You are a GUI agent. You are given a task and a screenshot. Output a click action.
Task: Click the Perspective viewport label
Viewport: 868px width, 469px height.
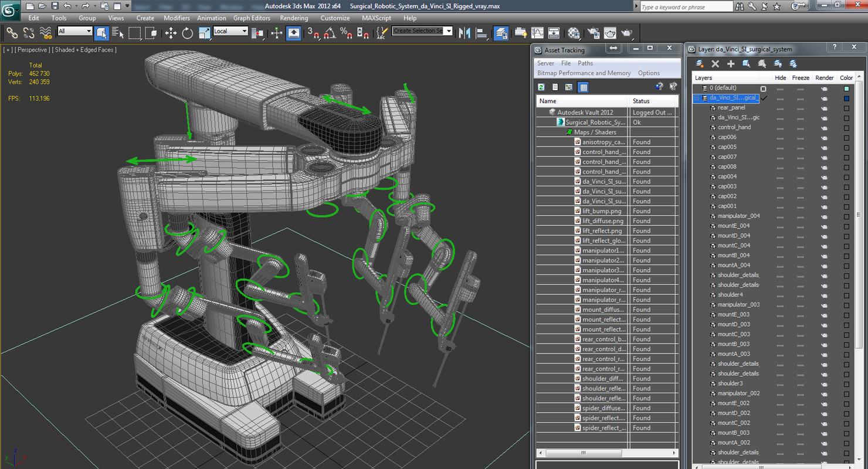click(x=32, y=50)
